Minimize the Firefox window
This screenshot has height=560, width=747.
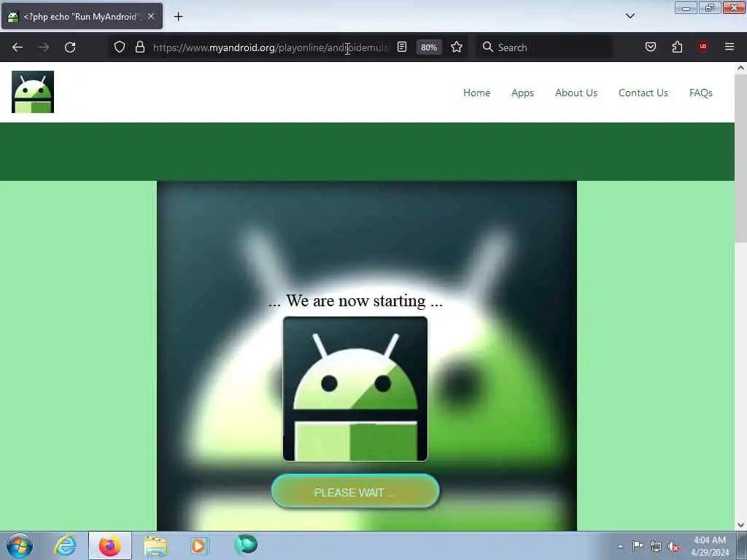pos(686,8)
